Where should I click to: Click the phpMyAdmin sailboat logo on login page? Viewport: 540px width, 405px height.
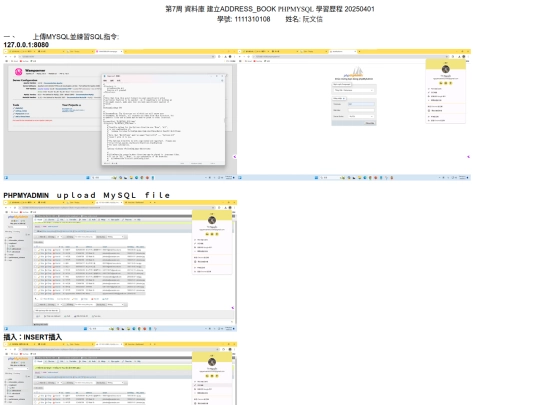tap(355, 72)
